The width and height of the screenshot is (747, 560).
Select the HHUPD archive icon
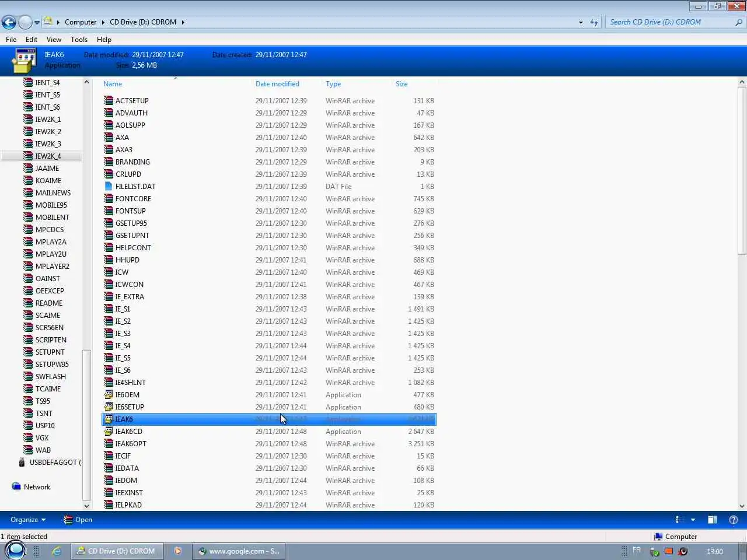109,260
